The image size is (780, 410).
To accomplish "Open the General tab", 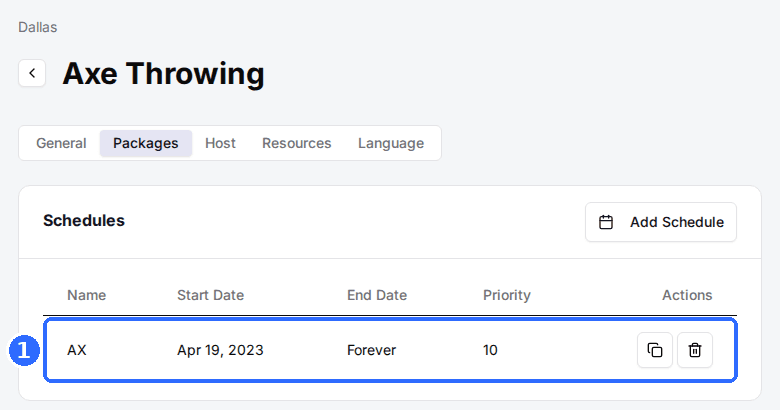I will tap(61, 143).
